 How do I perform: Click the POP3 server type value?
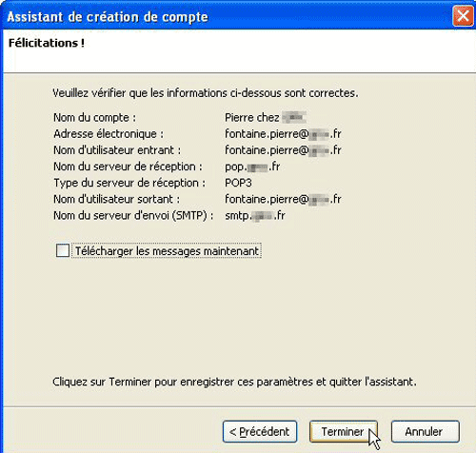[238, 183]
